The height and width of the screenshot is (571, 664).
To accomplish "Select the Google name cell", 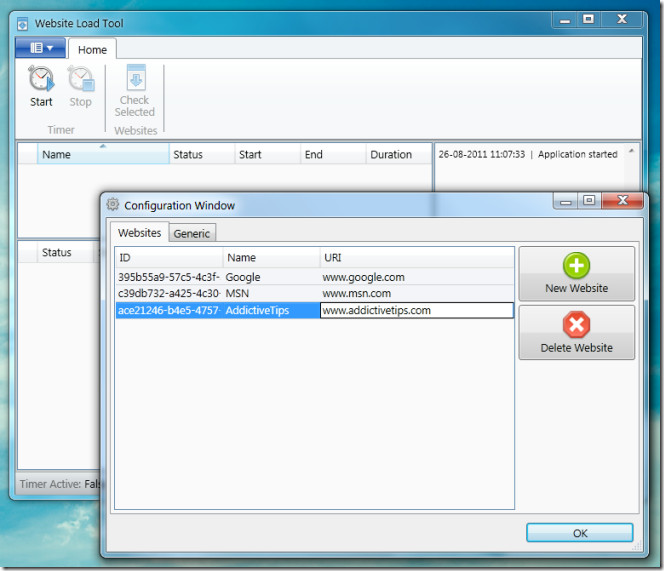I will 271,277.
